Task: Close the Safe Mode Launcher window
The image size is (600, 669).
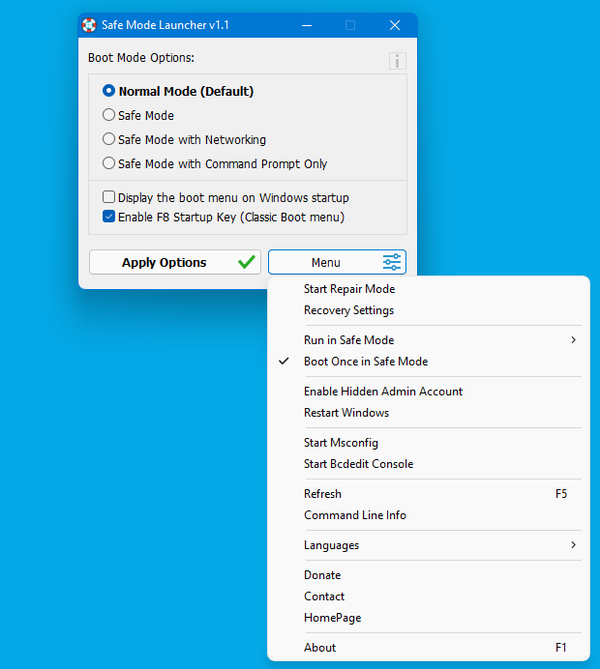Action: [394, 25]
